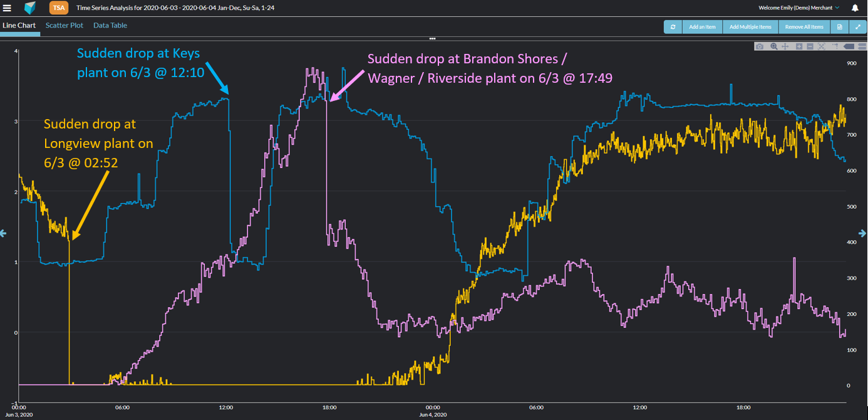
Task: Switch to the Scatter Plot tab
Action: coord(65,26)
